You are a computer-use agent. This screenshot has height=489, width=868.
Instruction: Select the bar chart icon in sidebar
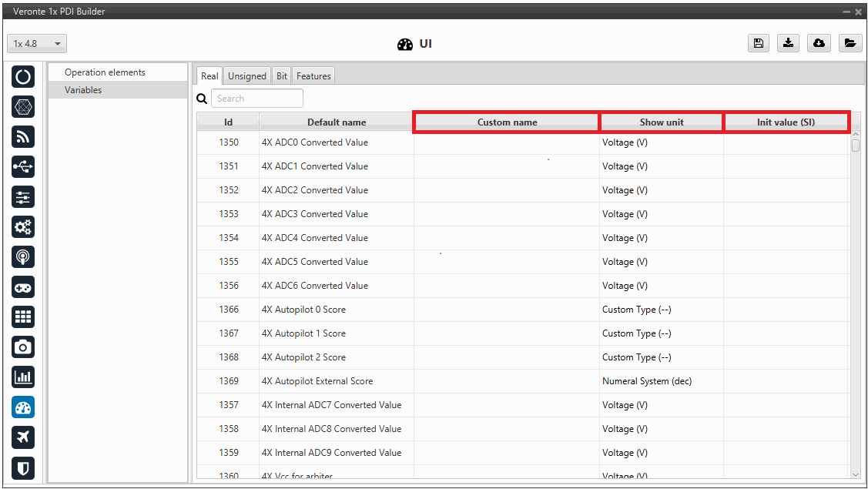(x=23, y=377)
